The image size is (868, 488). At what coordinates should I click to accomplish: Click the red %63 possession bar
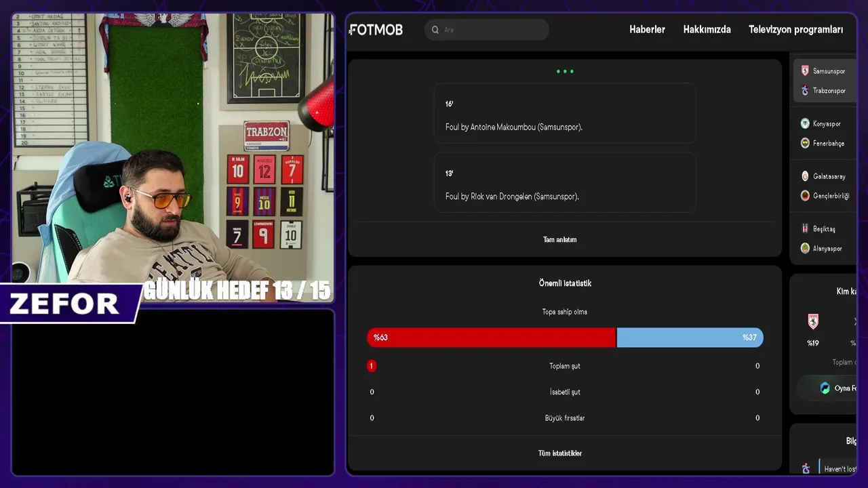[x=491, y=338]
